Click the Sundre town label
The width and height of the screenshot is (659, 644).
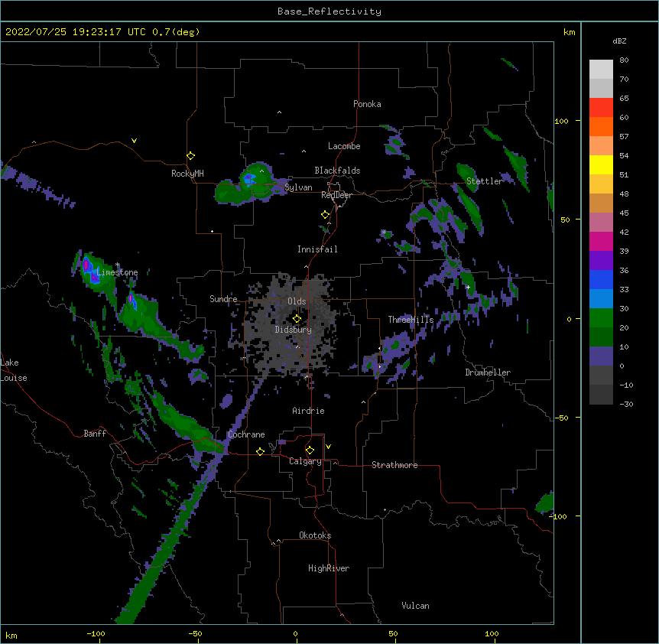223,299
